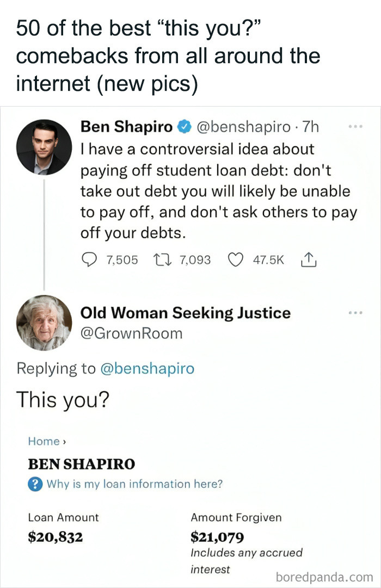381x588 pixels.
Task: Click the Ben Shapiro display name on the tweet
Action: point(126,128)
